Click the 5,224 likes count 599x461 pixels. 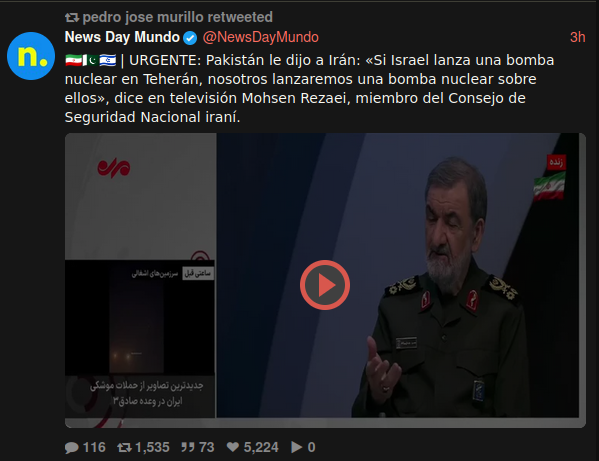click(x=261, y=447)
